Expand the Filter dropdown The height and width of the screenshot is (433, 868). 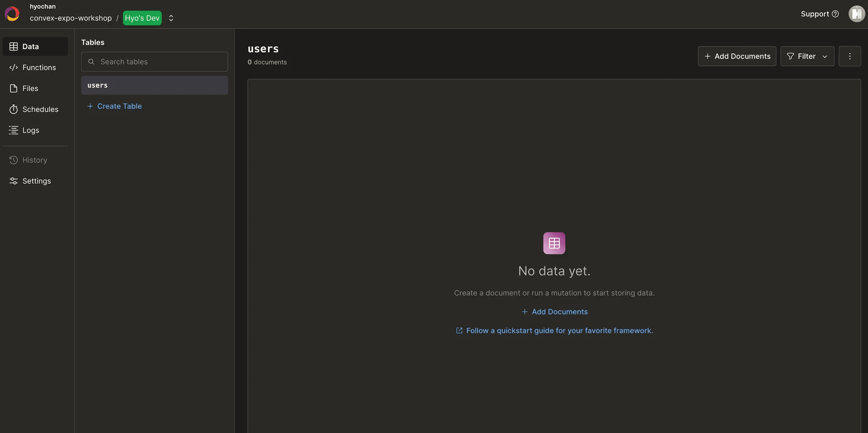pos(807,56)
